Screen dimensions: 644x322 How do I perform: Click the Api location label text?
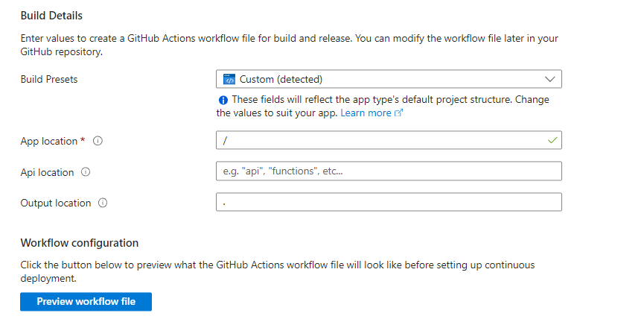tap(47, 172)
